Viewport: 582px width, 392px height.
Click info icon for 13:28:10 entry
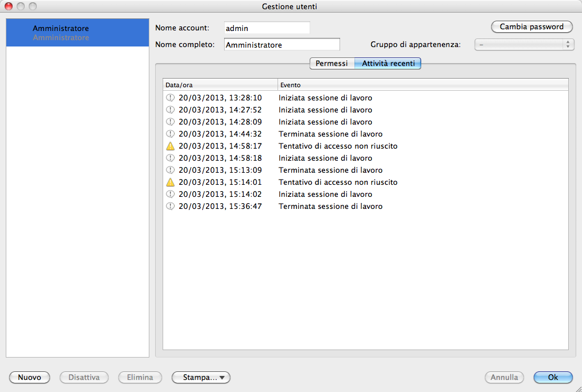pos(170,98)
